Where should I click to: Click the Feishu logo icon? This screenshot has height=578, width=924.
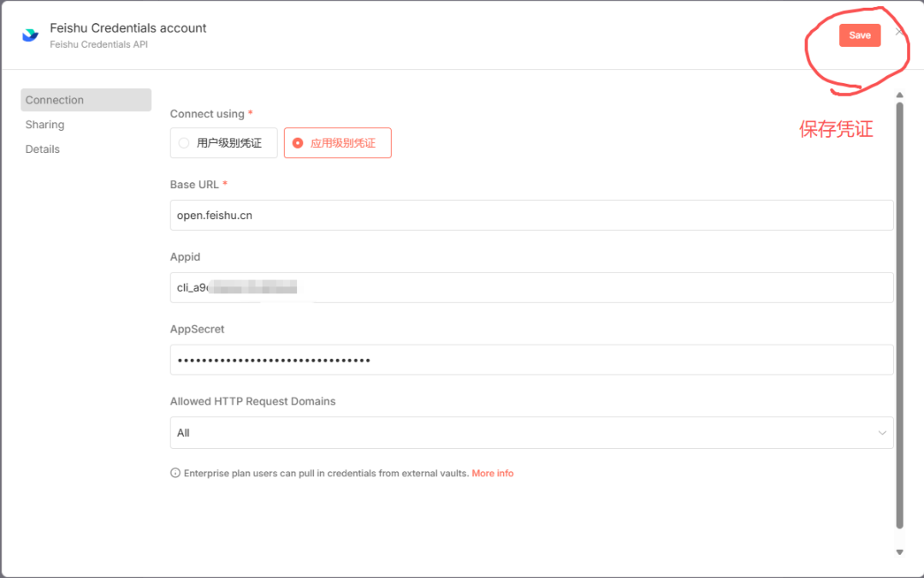[x=30, y=35]
